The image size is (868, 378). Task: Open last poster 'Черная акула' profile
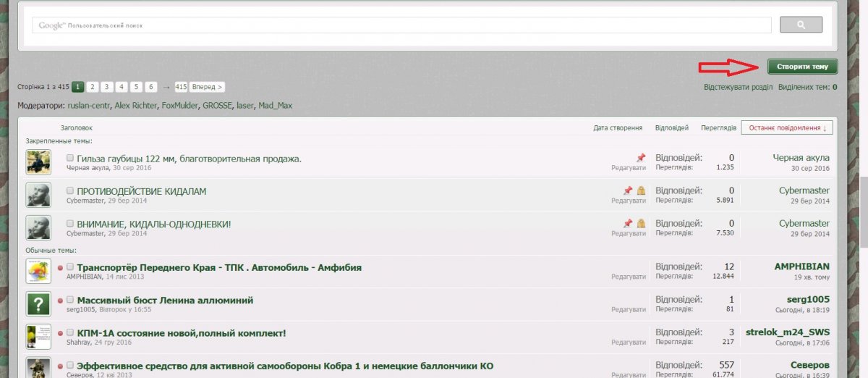coord(801,158)
